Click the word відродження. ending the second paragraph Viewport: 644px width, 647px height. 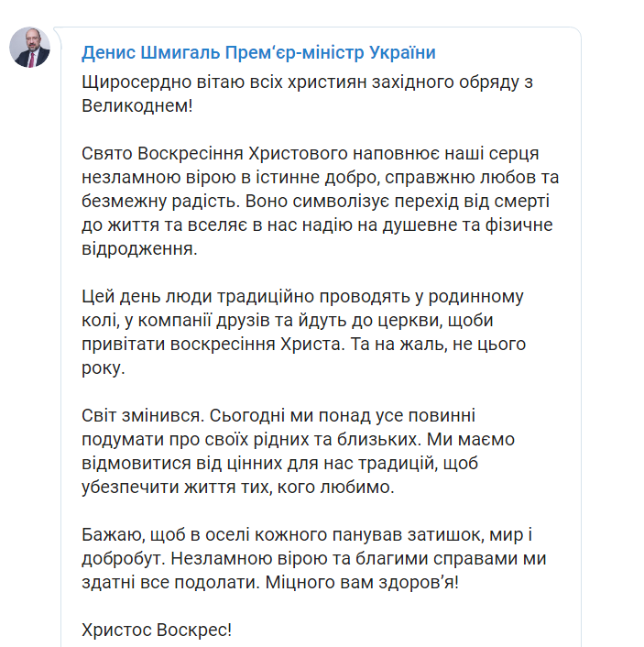coord(139,249)
